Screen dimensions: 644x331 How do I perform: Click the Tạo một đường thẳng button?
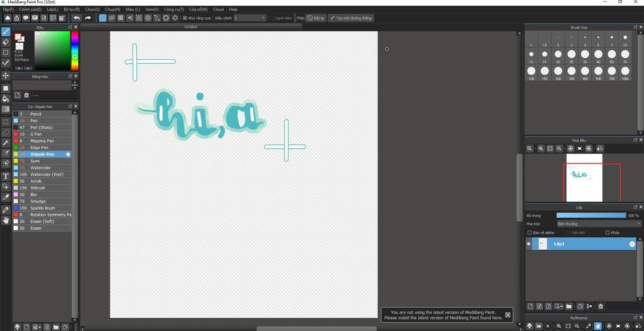point(351,18)
